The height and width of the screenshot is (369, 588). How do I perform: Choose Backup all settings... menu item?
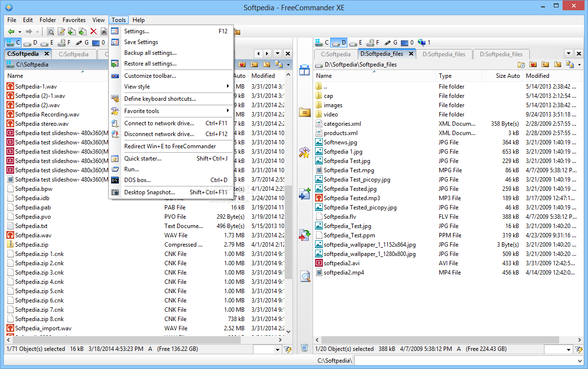click(170, 53)
